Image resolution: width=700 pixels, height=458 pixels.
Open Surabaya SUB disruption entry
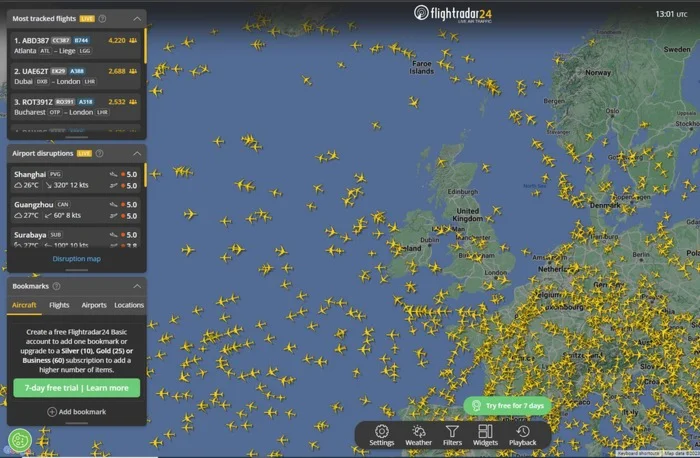(75, 237)
